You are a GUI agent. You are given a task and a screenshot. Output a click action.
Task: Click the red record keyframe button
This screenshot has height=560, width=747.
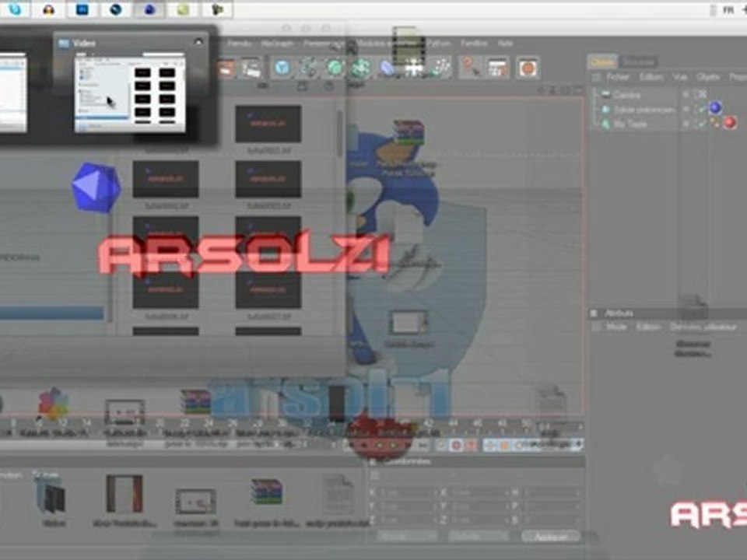pyautogui.click(x=456, y=446)
